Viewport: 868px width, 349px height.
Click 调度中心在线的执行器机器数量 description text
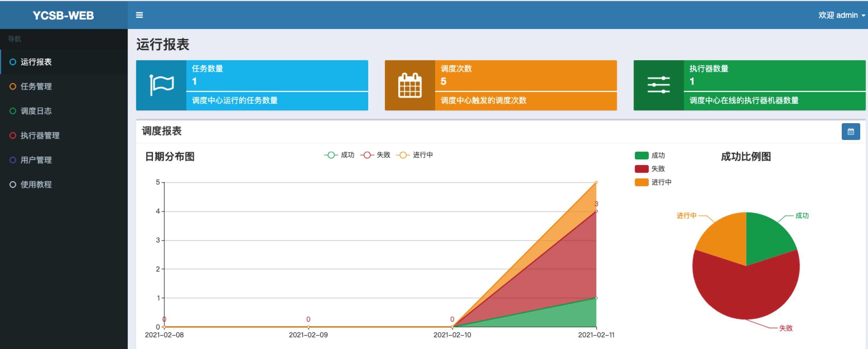(x=744, y=100)
